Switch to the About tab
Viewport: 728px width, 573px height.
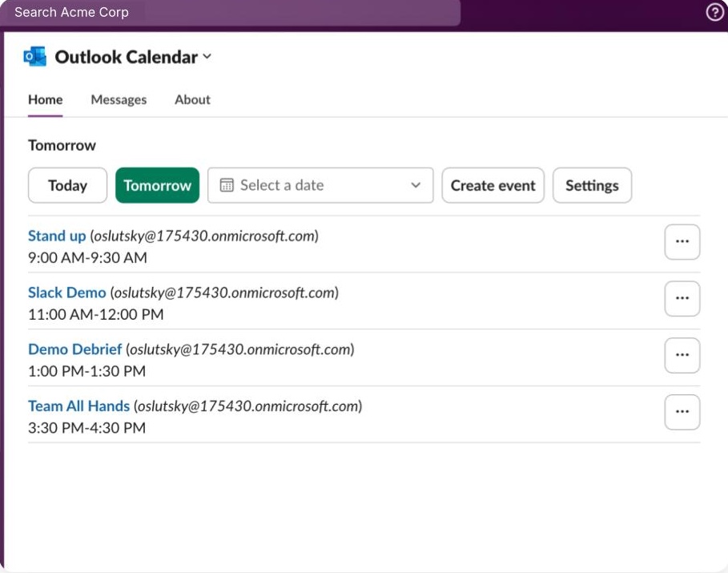coord(192,99)
